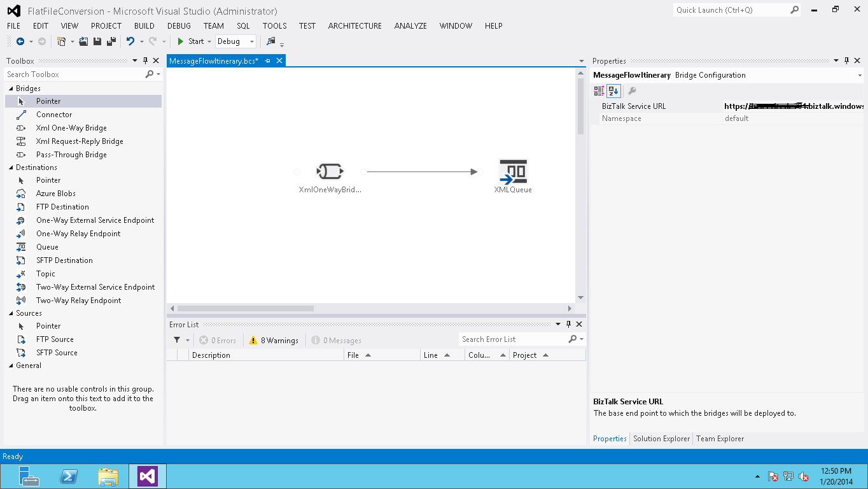868x489 pixels.
Task: Sort Error List by Description column
Action: (x=267, y=355)
